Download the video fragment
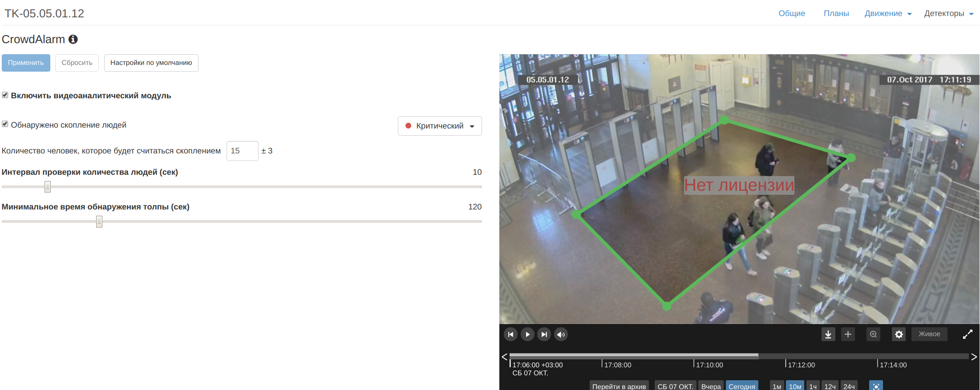 coord(828,334)
